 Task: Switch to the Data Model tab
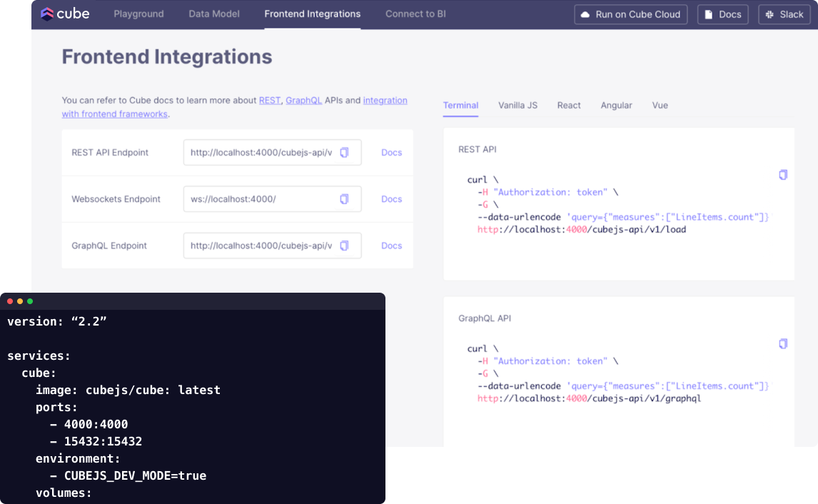214,14
